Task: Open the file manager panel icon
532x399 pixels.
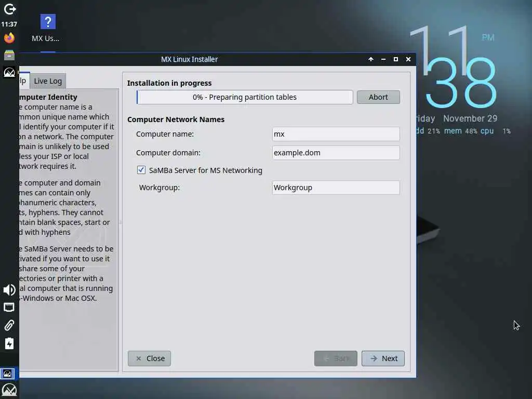Action: pyautogui.click(x=9, y=55)
